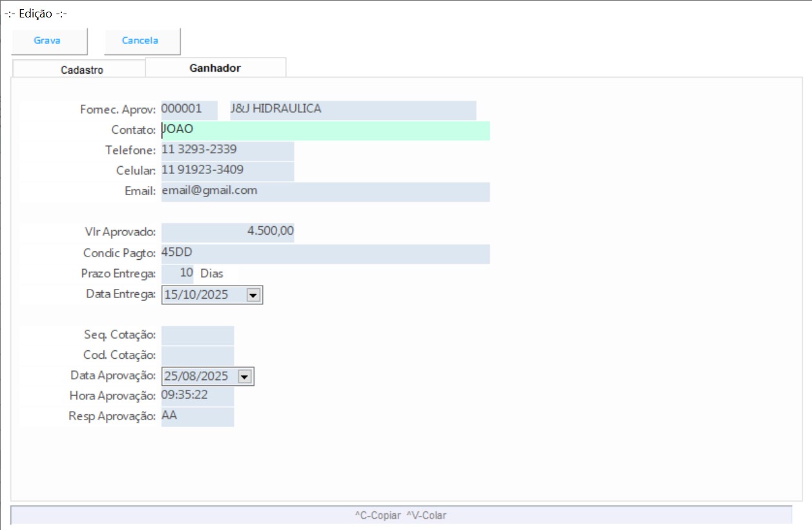The height and width of the screenshot is (530, 812).
Task: Focus the Contato field with JOAO
Action: 325,130
